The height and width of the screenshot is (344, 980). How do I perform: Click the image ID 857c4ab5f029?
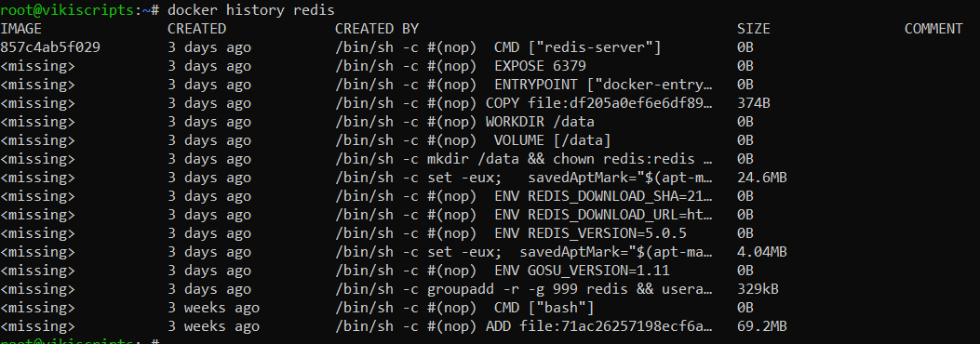click(50, 47)
